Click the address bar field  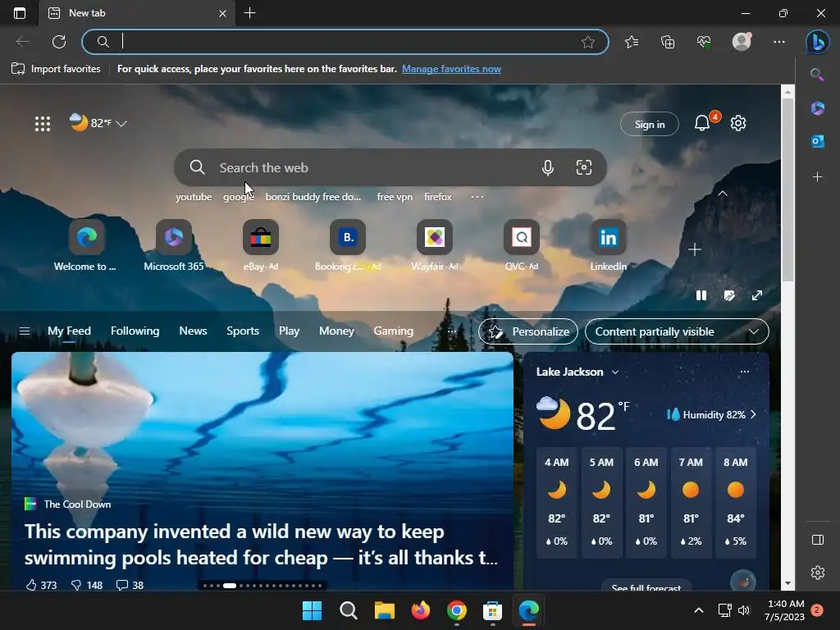pos(345,42)
